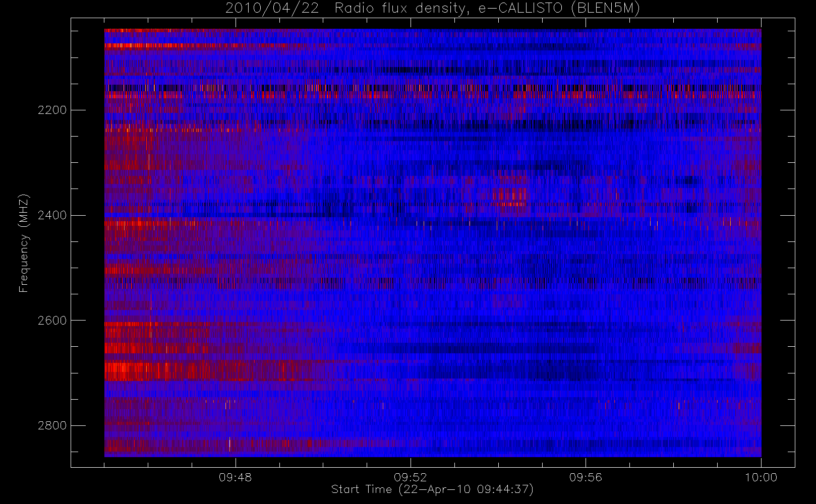Screen dimensions: 816x504
Task: Click the 10:00 time axis label
Action: (x=761, y=477)
